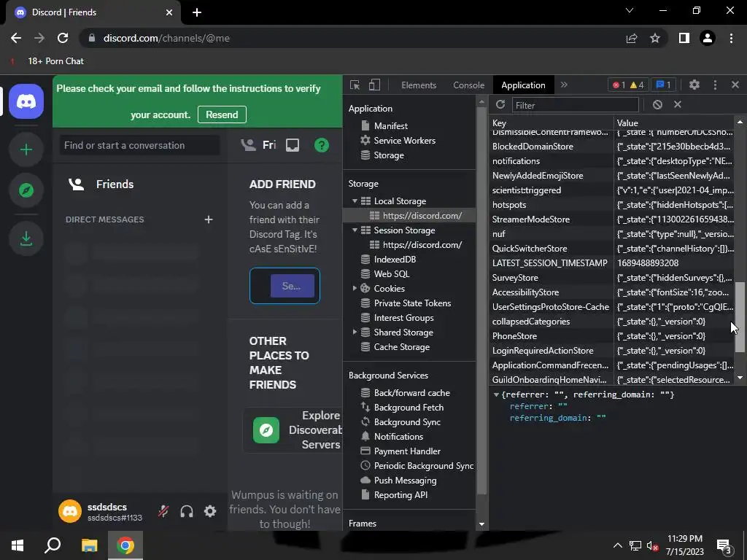Open Reporting API item
Screen dimensions: 747x560
(400, 495)
